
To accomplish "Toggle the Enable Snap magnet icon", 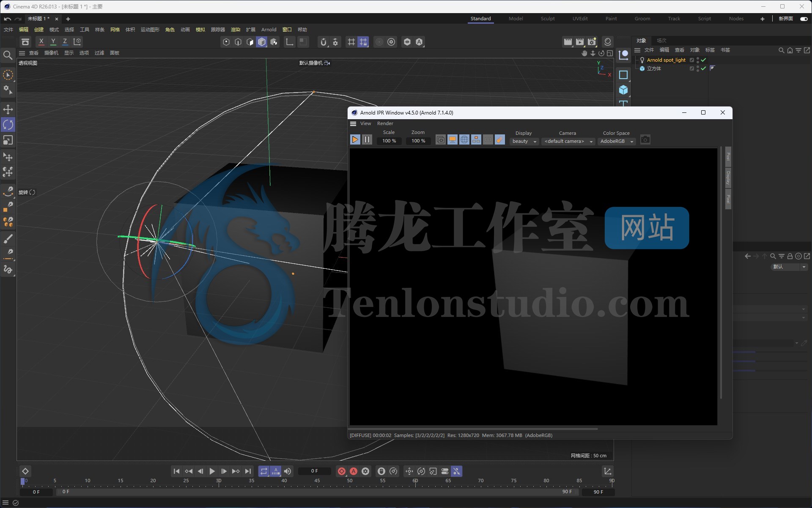I will (324, 42).
